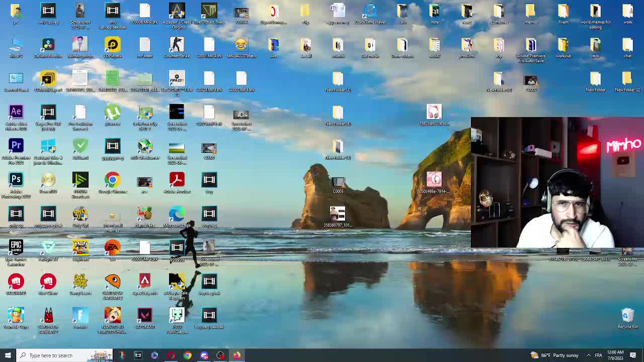Click the Epic Games Launcher icon
Viewport: 644px width, 362px height.
(16, 248)
